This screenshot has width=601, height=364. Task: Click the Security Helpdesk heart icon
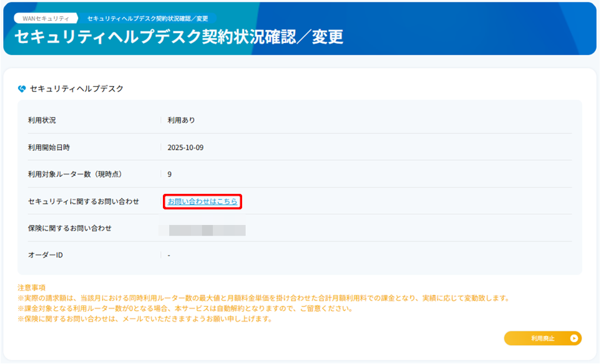[x=22, y=89]
